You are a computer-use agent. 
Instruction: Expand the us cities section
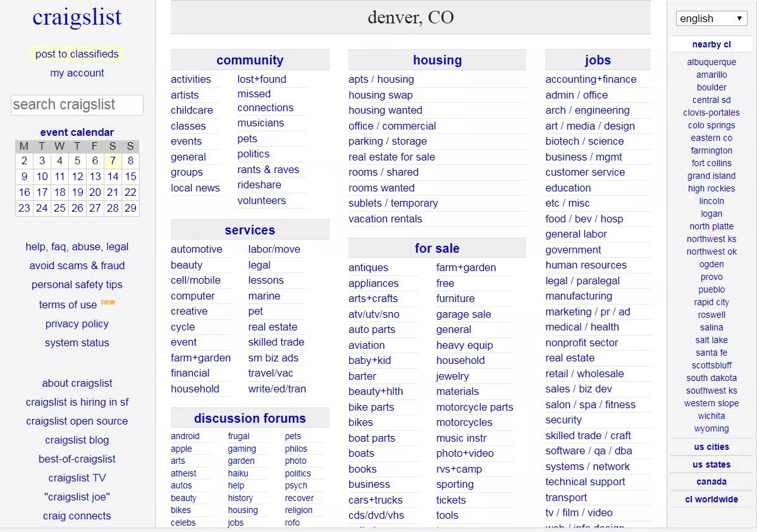(x=711, y=447)
